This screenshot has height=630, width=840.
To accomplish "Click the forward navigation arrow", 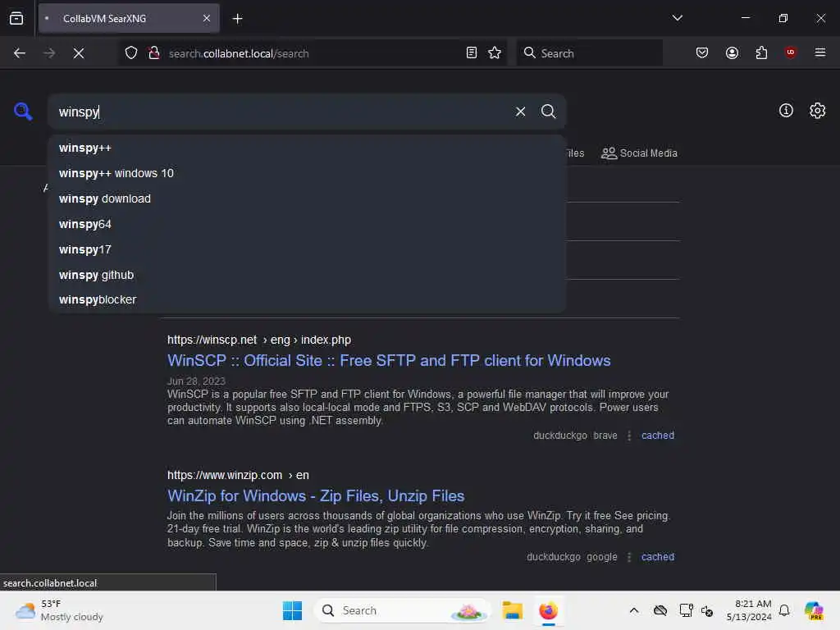I will (49, 53).
